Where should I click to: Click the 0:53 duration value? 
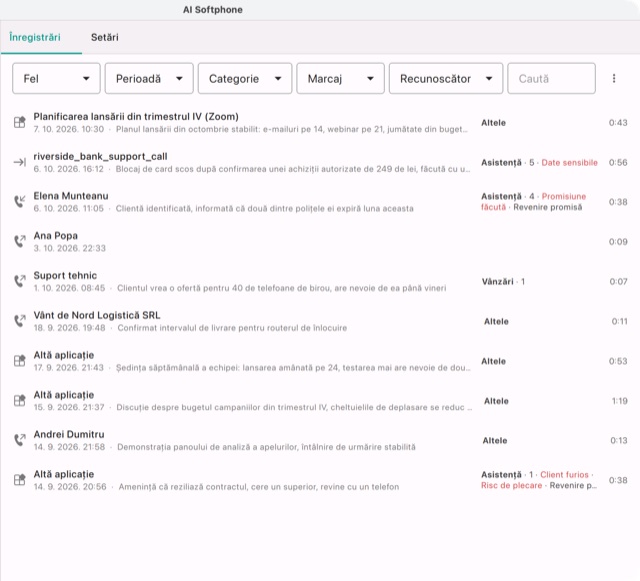[x=618, y=361]
